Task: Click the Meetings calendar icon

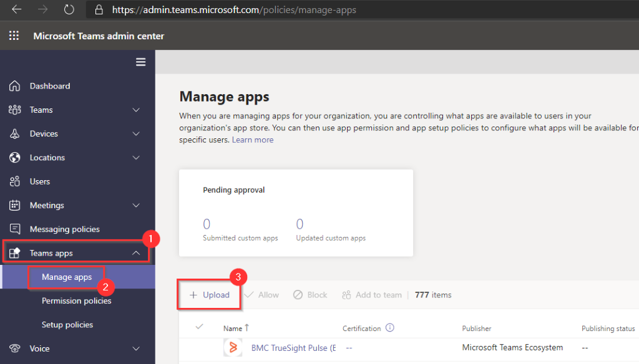Action: [15, 205]
